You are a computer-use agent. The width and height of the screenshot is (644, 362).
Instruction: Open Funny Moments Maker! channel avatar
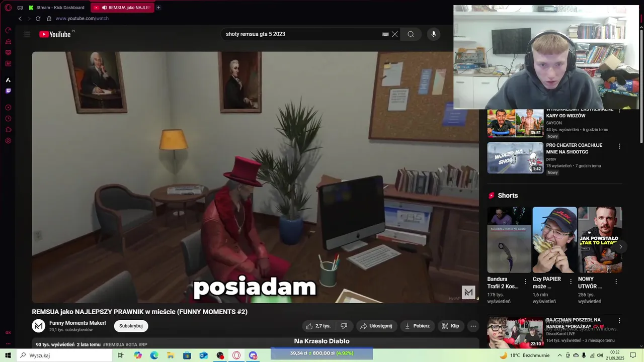click(39, 326)
